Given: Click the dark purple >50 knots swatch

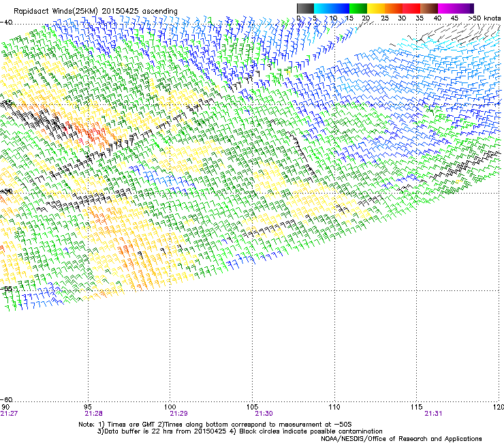Looking at the screenshot, I should [x=471, y=8].
